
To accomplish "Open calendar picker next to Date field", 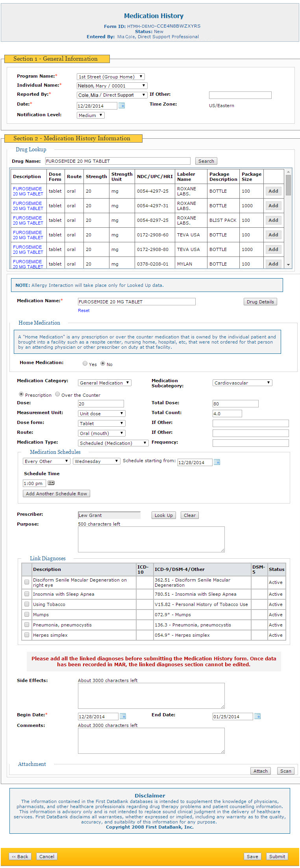I will (122, 106).
